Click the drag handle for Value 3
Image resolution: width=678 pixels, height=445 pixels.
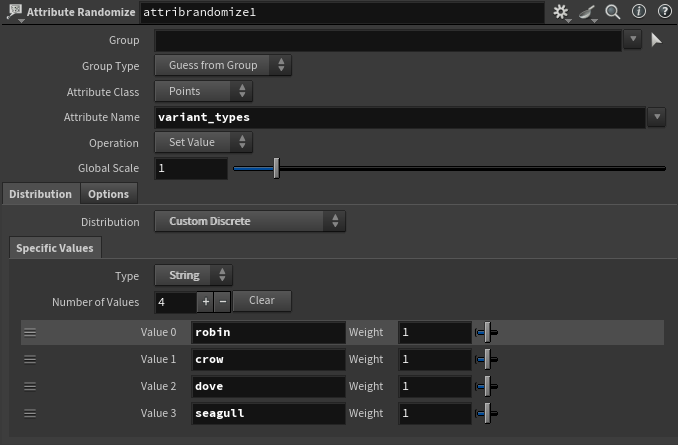30,413
